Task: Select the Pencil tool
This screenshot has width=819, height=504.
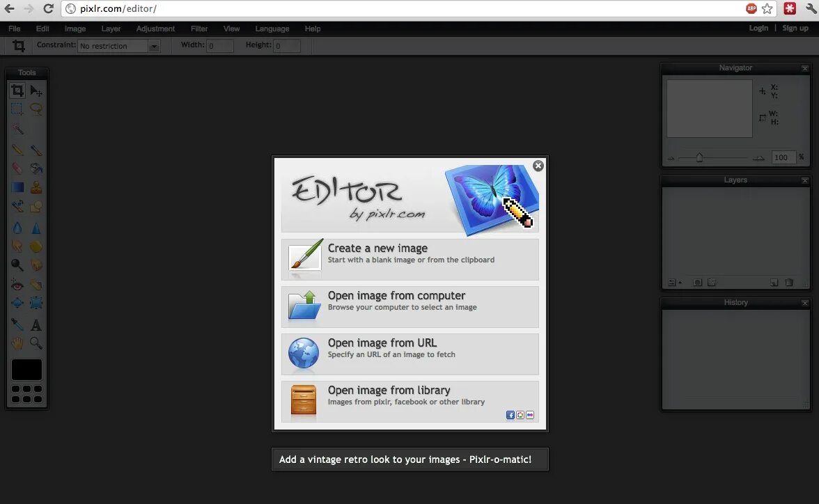Action: pos(17,150)
